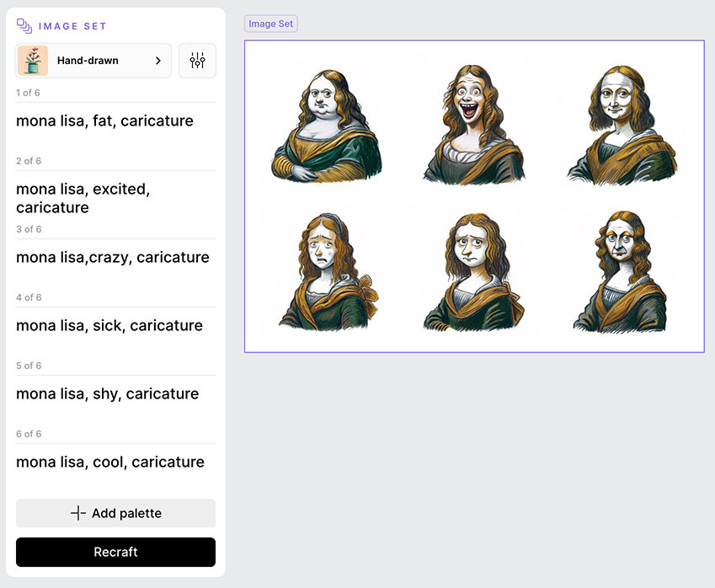Edit the "mona lisa, shy, caricature" prompt
The image size is (715, 588).
[108, 393]
